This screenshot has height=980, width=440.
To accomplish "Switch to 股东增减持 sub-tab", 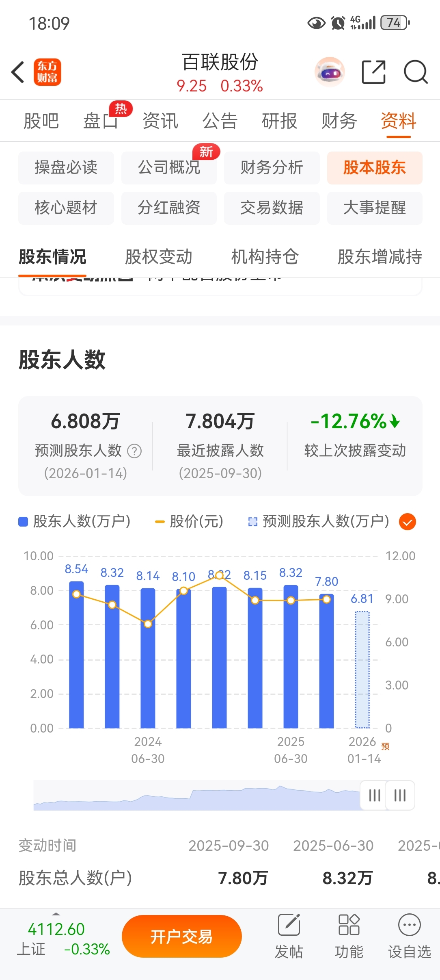I will [380, 257].
